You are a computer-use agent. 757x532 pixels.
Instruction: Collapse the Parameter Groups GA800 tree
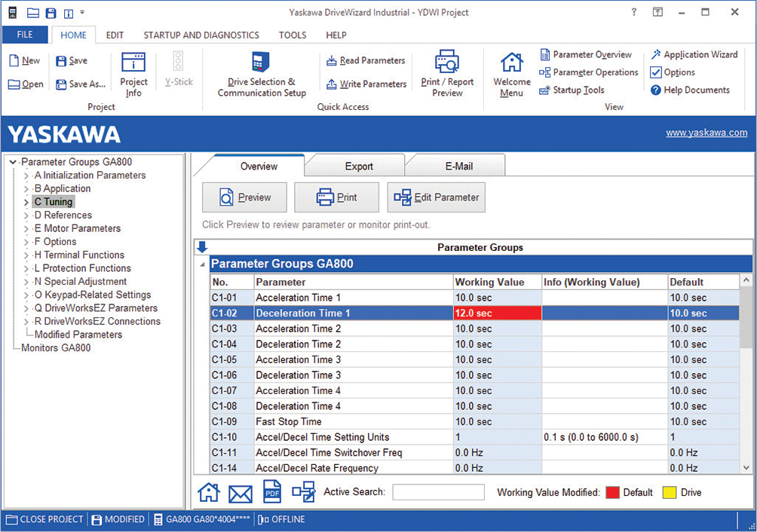click(14, 162)
